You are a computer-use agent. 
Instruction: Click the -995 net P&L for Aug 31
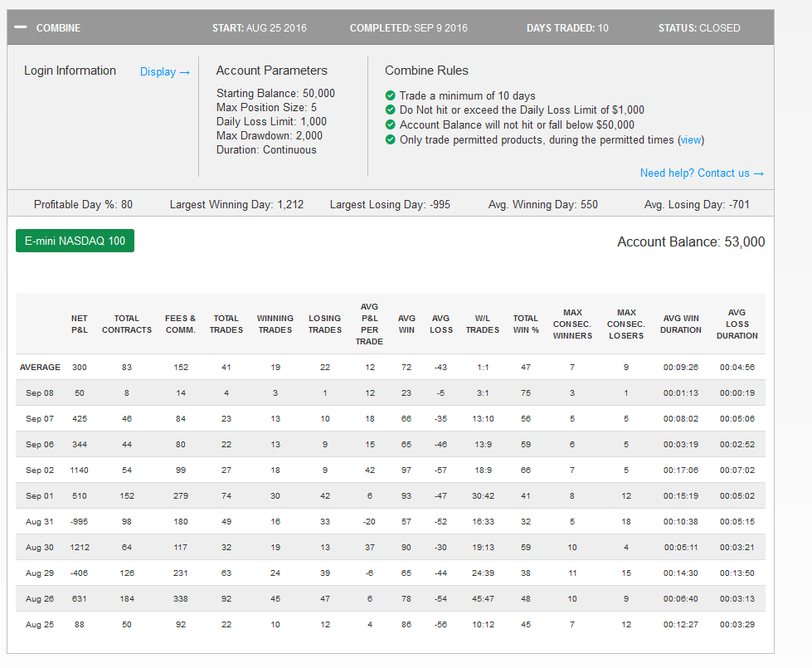[80, 521]
